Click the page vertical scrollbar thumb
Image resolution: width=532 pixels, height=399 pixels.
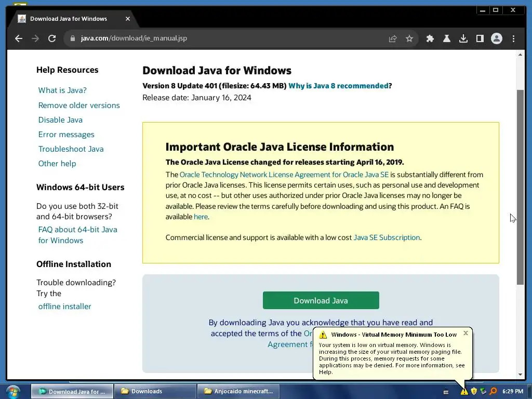point(520,187)
